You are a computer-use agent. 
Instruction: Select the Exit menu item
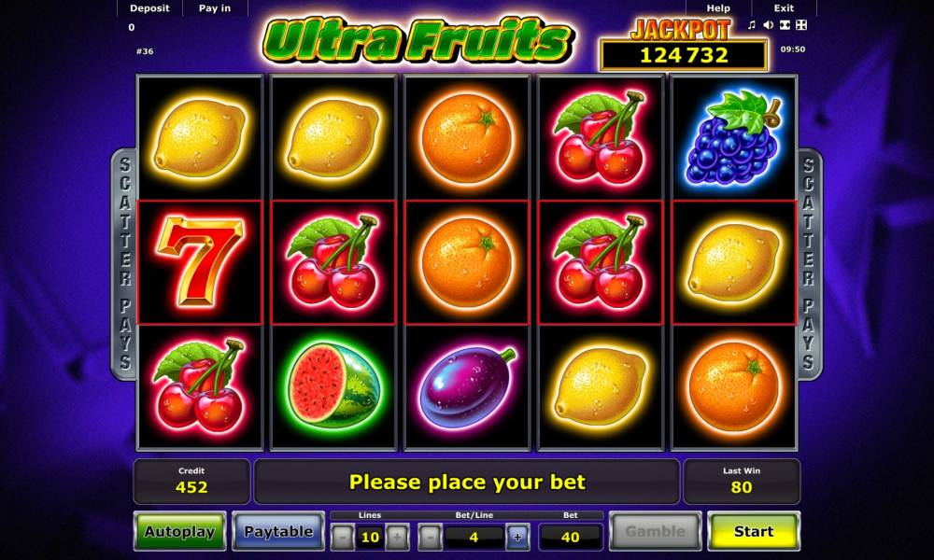[784, 8]
